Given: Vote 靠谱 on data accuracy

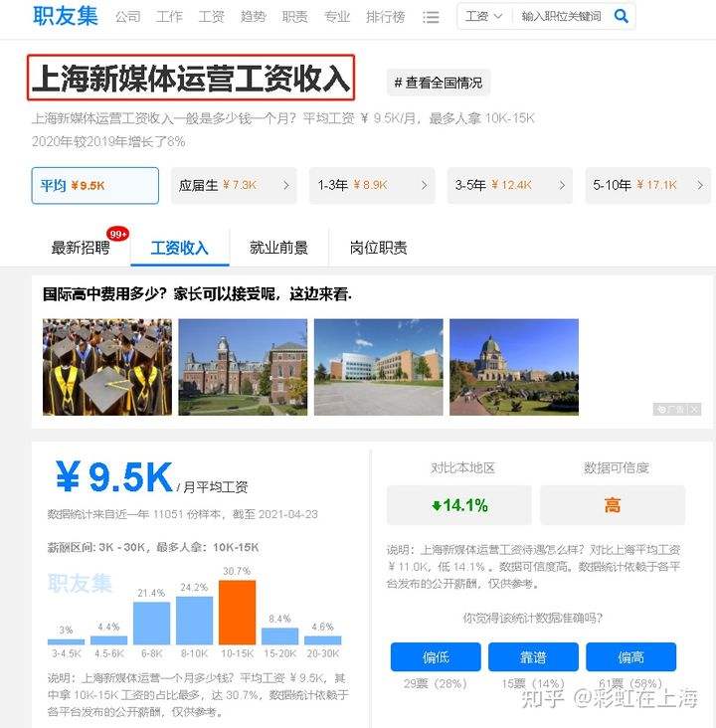Looking at the screenshot, I should 533,656.
